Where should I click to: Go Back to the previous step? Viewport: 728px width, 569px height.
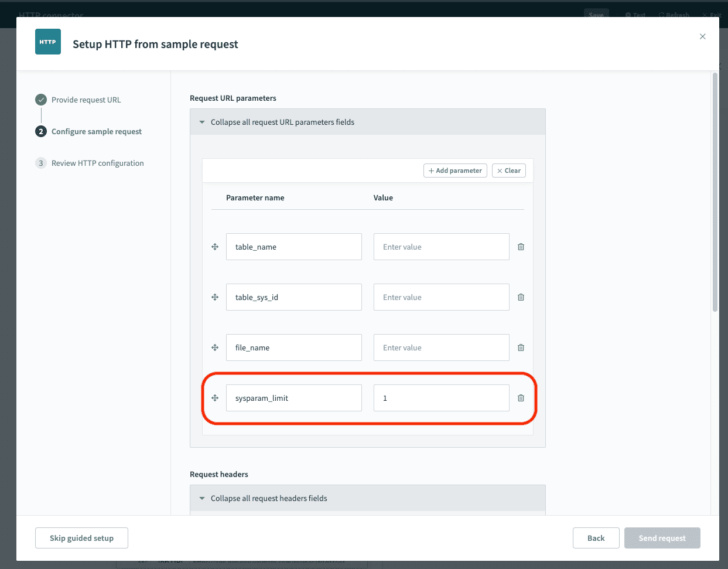coord(596,537)
